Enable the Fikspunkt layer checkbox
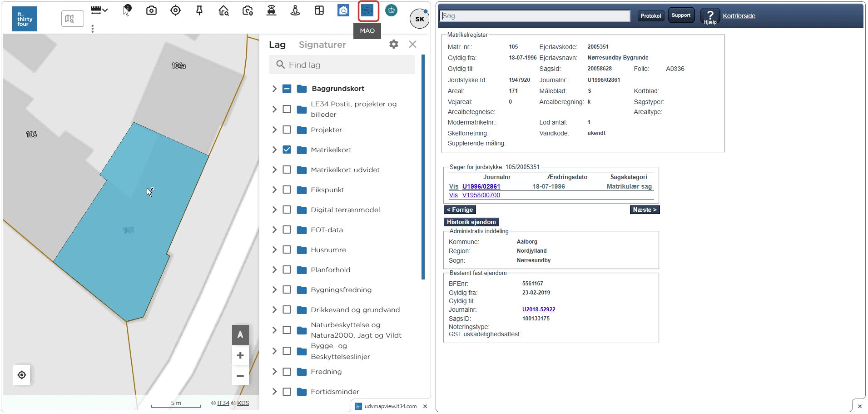The height and width of the screenshot is (414, 868). coord(287,190)
